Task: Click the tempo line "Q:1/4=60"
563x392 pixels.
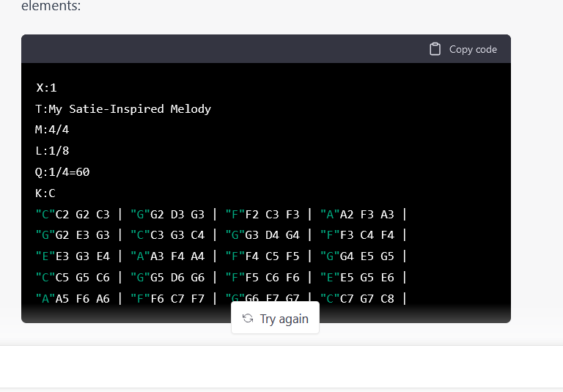Action: click(62, 172)
